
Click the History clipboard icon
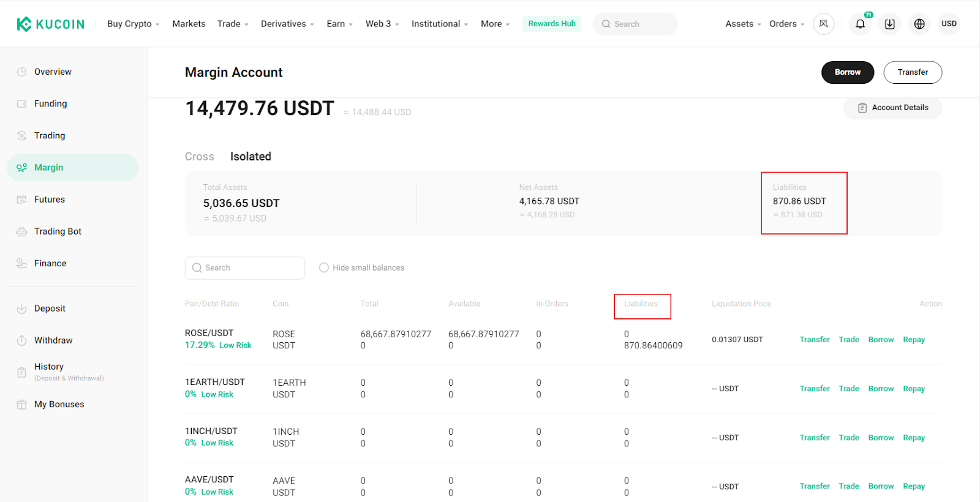point(22,372)
